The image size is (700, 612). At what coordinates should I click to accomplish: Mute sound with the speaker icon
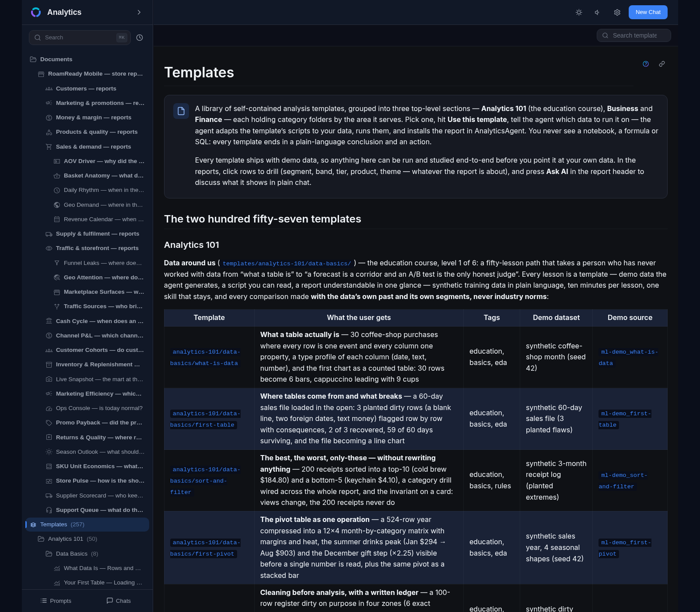pyautogui.click(x=597, y=12)
